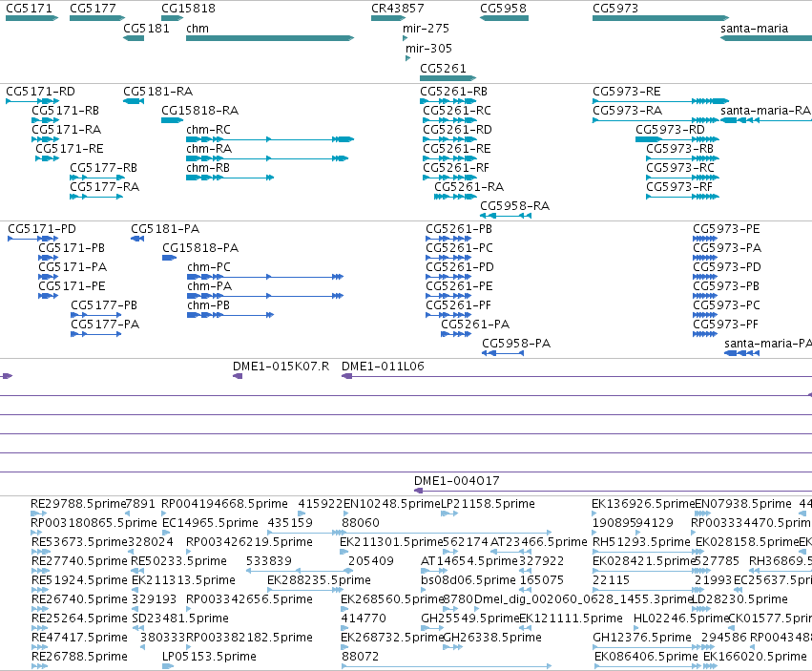Select transcript CG5958-RA
The image size is (812, 671).
coord(506,216)
